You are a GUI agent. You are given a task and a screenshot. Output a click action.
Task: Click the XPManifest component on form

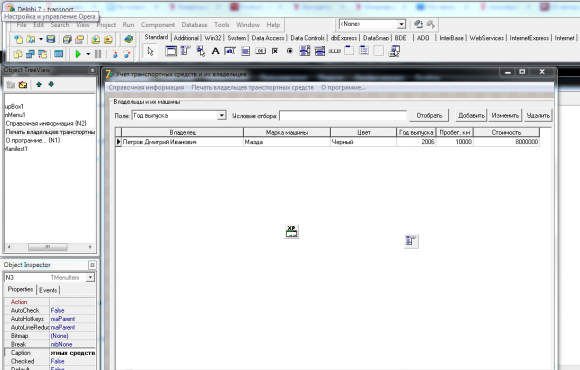(291, 232)
